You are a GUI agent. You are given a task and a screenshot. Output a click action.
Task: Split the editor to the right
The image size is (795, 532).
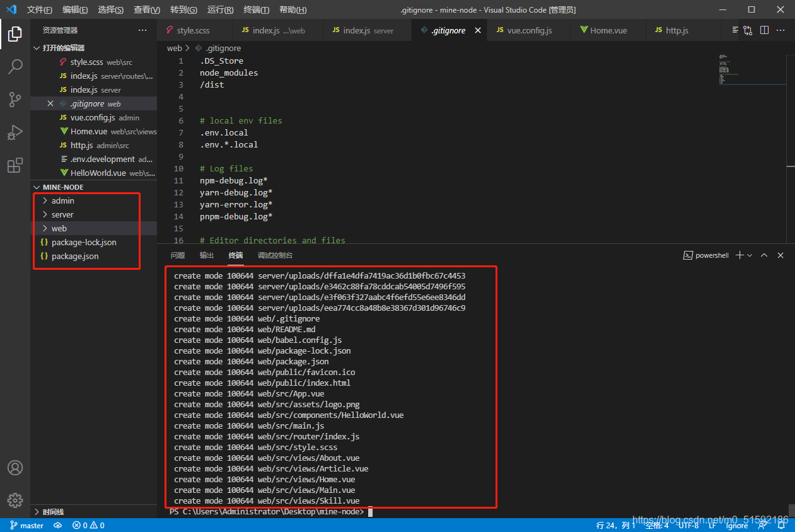click(x=764, y=30)
